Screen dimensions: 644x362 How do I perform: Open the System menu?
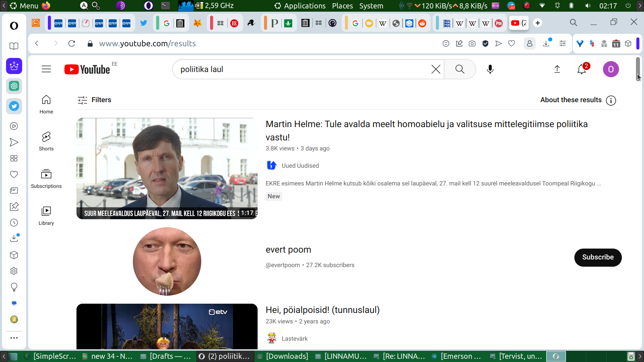pos(371,6)
